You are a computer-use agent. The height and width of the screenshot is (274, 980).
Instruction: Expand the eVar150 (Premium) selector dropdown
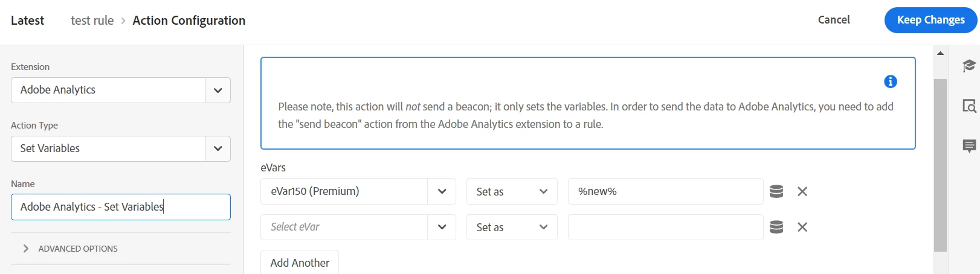coord(442,191)
